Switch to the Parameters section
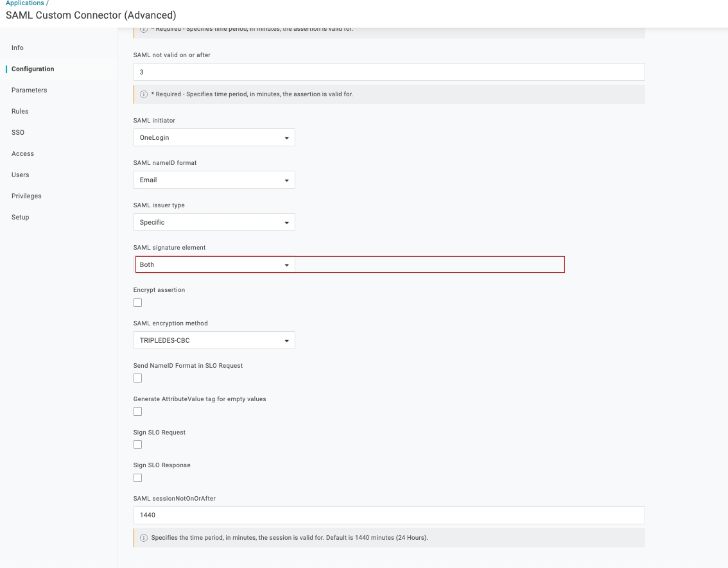Viewport: 728px width, 568px height. (x=29, y=90)
